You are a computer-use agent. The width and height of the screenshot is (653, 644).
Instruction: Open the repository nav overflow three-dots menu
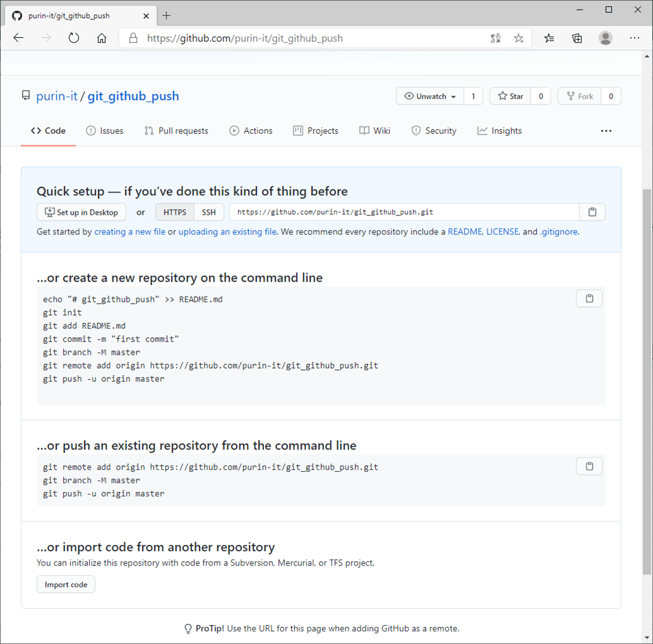pos(606,131)
